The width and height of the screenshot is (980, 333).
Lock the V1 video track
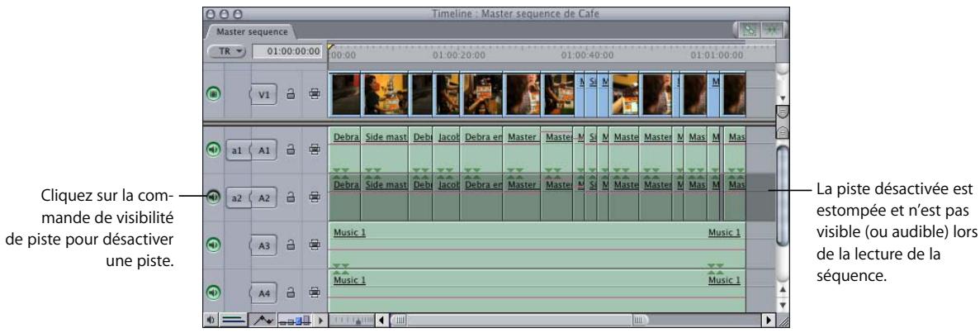coord(291,94)
